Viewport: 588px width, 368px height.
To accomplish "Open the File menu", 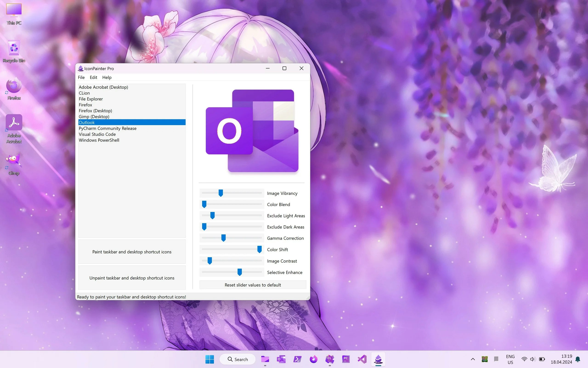I will [81, 78].
